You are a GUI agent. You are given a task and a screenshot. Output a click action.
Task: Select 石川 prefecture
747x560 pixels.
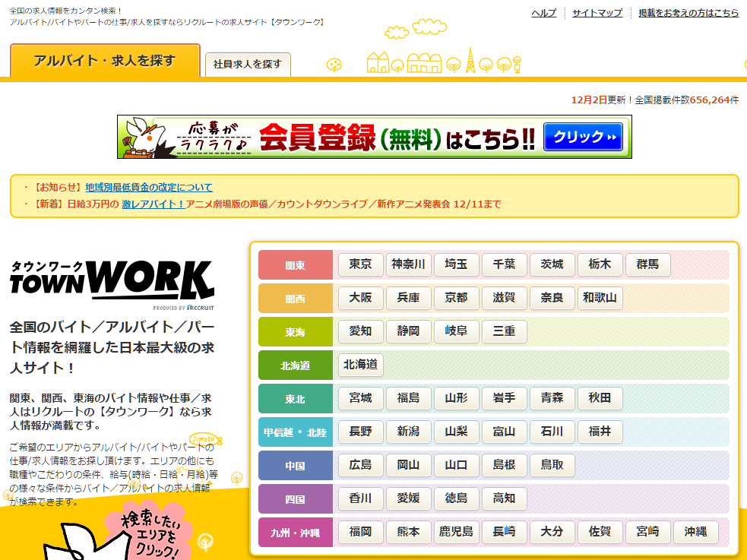tap(552, 432)
